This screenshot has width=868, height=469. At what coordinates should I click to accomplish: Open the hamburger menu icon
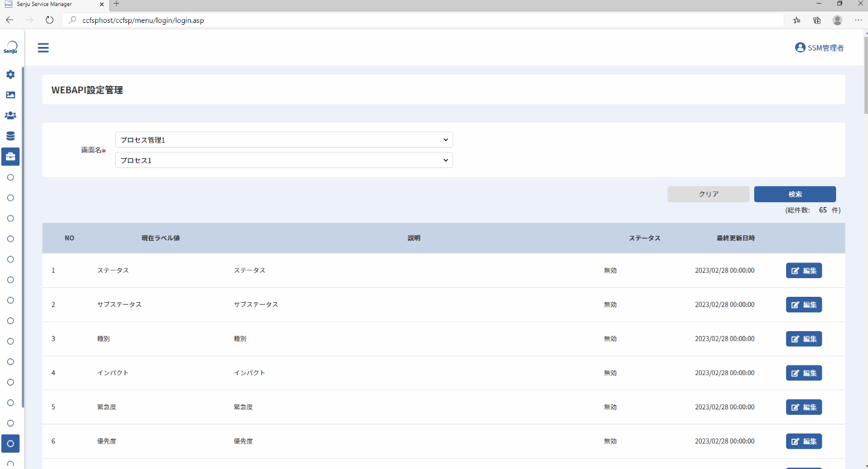43,48
